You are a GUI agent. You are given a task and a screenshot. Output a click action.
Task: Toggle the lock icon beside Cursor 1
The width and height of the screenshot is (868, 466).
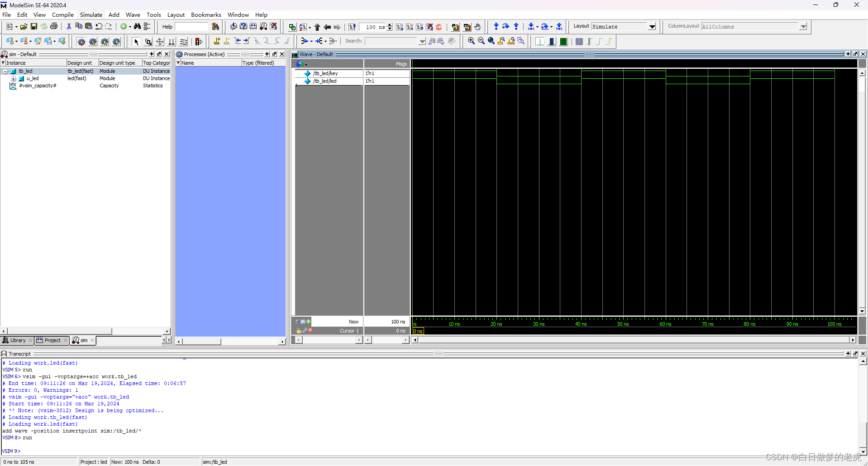299,331
